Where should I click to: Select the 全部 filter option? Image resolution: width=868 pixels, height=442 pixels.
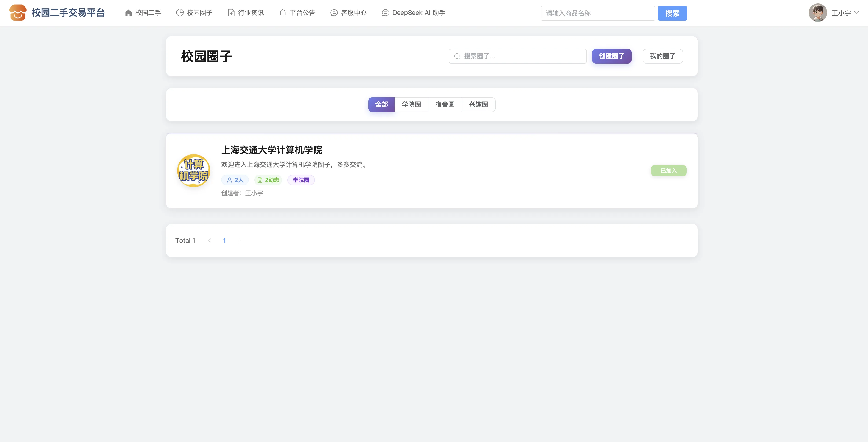pyautogui.click(x=381, y=104)
